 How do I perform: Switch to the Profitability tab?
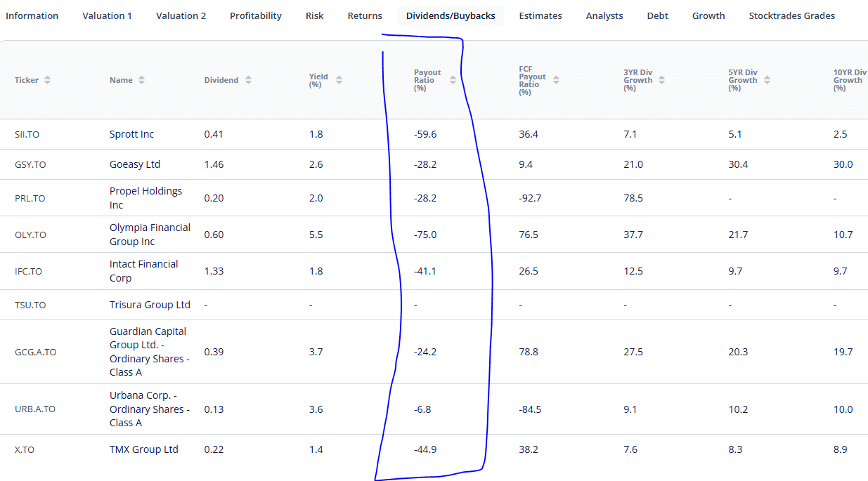point(256,15)
